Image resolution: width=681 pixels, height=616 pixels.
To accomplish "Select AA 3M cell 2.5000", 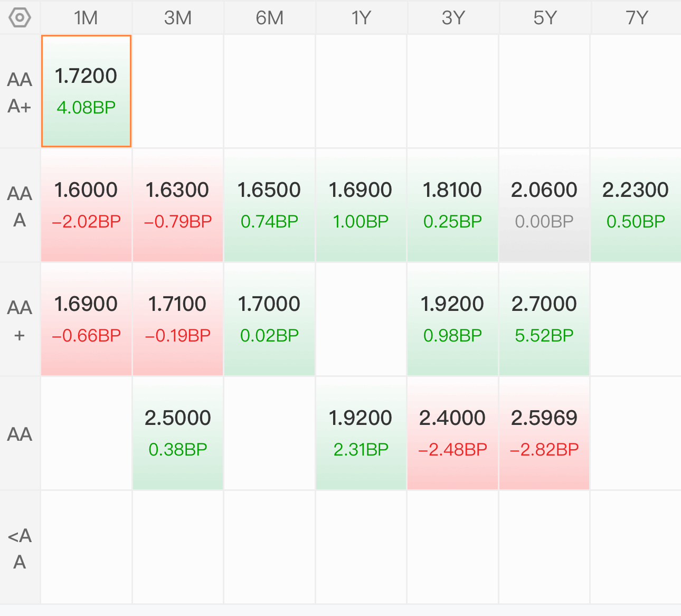I will pos(178,433).
